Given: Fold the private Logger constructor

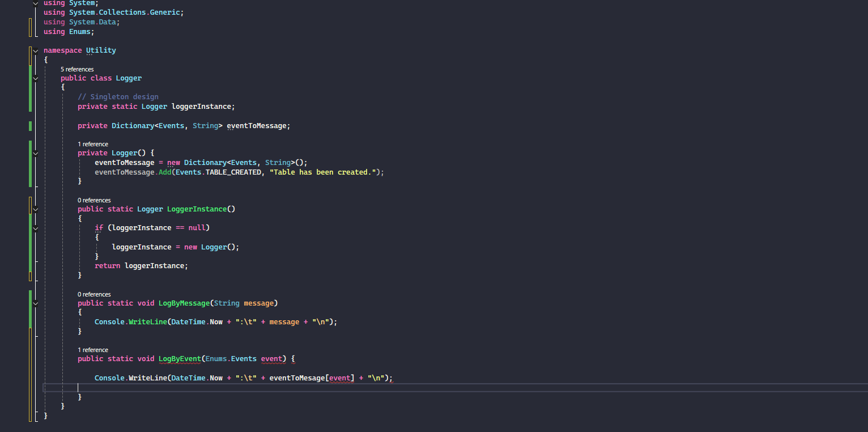Looking at the screenshot, I should tap(35, 153).
